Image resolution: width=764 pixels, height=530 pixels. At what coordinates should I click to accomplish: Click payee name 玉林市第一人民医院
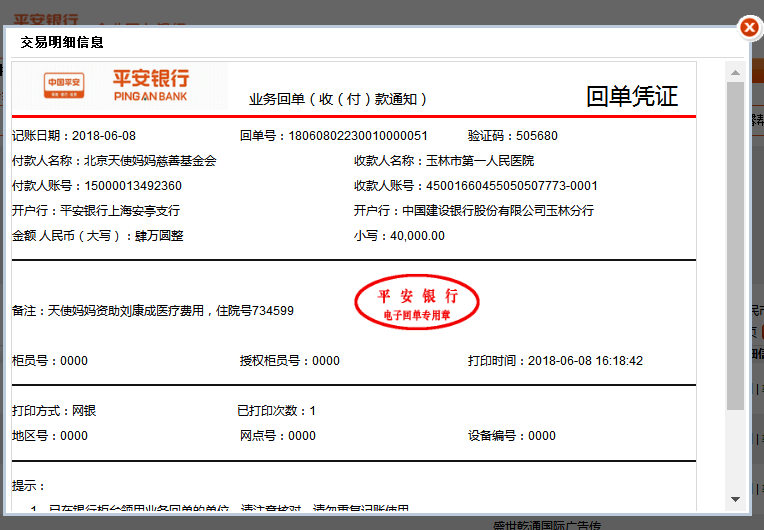click(480, 161)
